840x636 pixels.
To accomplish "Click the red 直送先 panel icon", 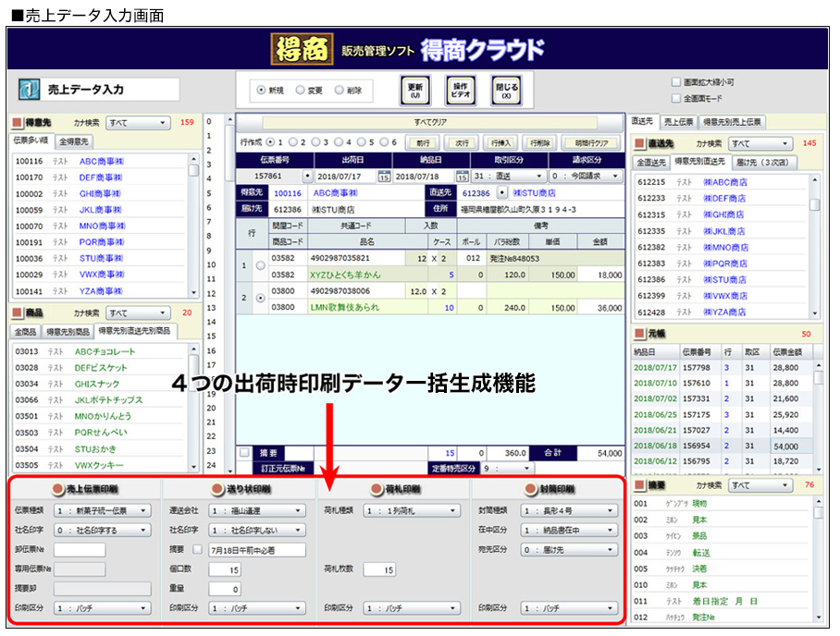I will coord(639,143).
